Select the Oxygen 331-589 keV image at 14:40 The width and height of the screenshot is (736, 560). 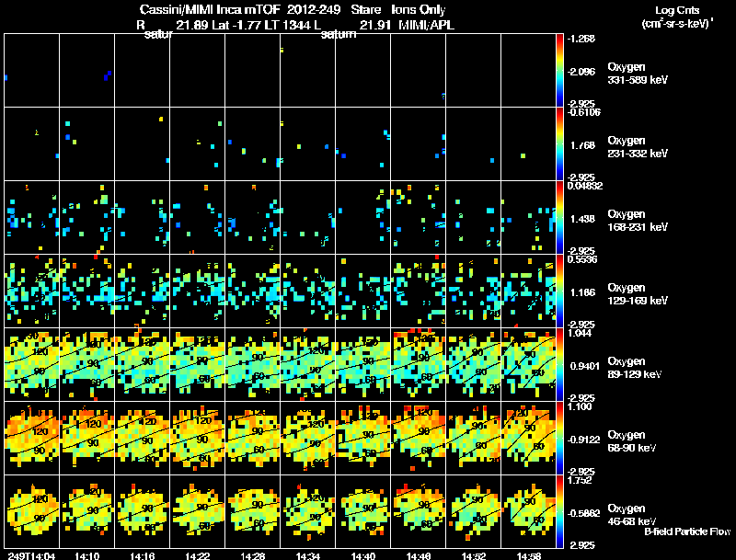coord(362,71)
